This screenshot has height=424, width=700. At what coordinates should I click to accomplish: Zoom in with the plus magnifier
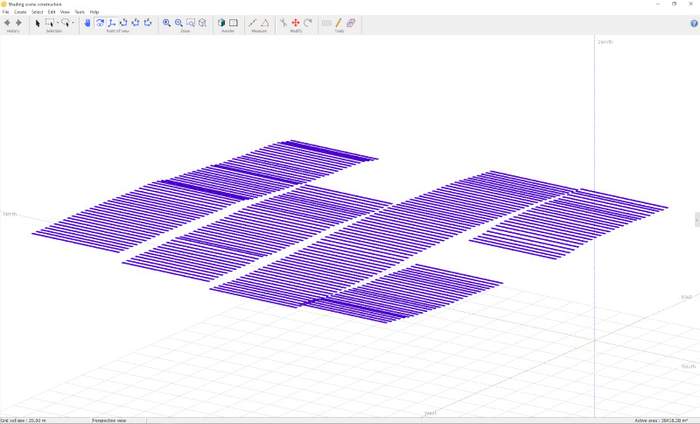(167, 23)
